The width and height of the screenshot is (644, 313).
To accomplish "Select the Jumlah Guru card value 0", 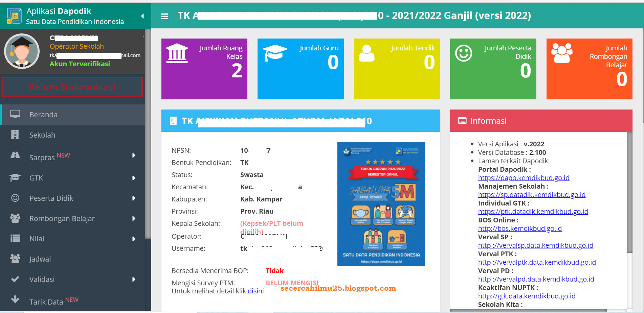I will coord(333,62).
